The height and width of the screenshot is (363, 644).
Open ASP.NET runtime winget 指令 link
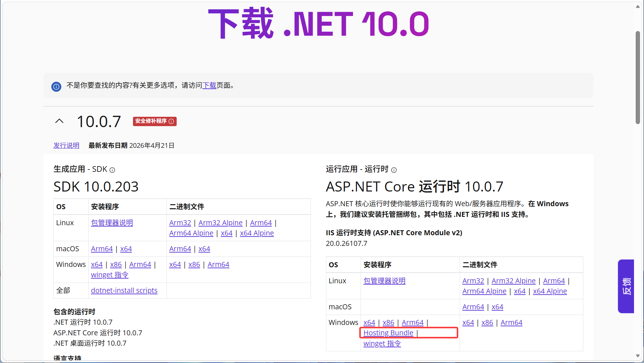click(x=382, y=343)
